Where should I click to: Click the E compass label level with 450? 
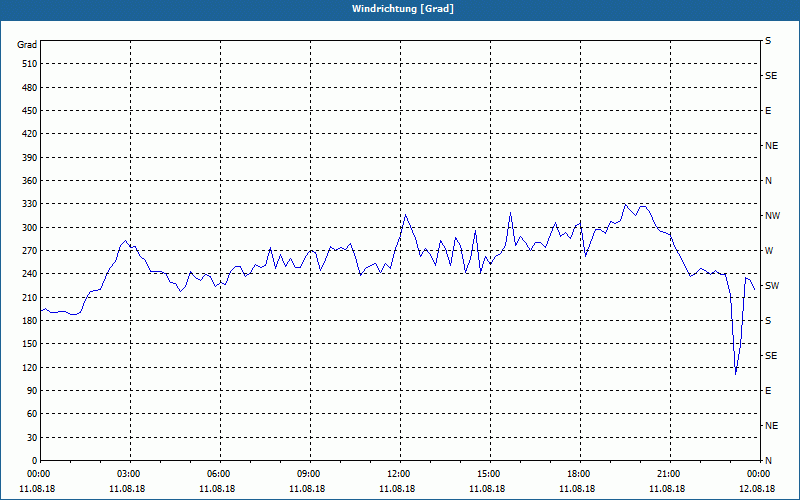tap(768, 111)
